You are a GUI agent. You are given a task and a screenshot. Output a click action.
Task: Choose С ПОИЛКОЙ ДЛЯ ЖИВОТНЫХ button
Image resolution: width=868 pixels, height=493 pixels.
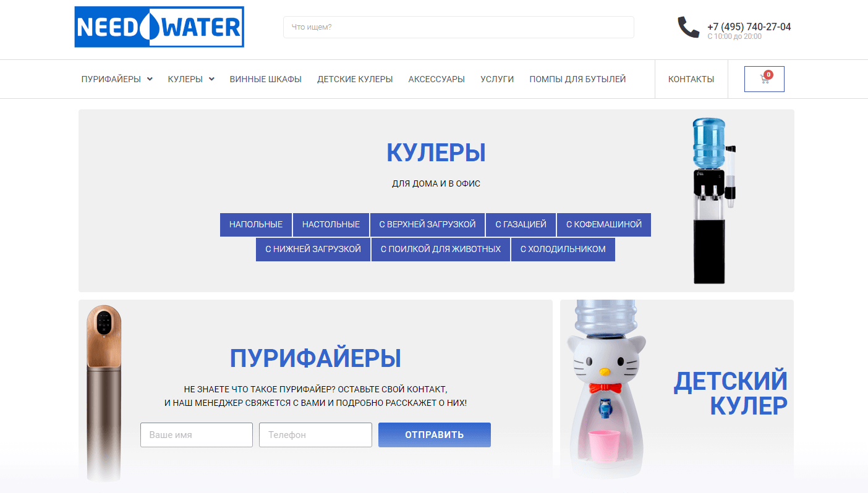(x=441, y=250)
